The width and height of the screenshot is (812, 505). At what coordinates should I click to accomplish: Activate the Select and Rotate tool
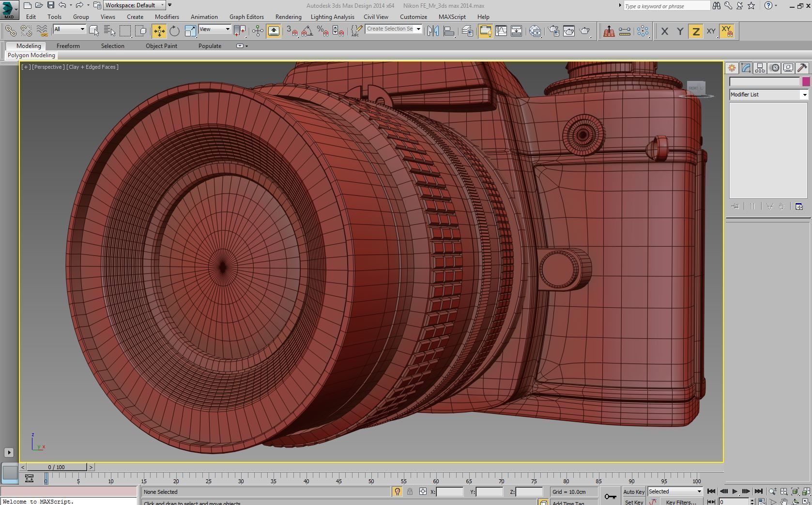174,31
